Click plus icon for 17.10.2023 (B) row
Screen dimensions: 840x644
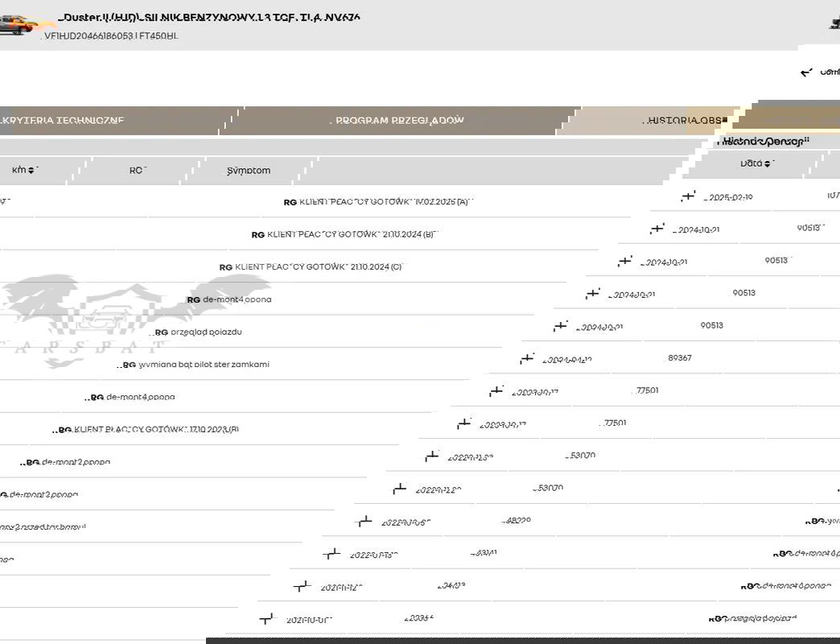click(463, 424)
